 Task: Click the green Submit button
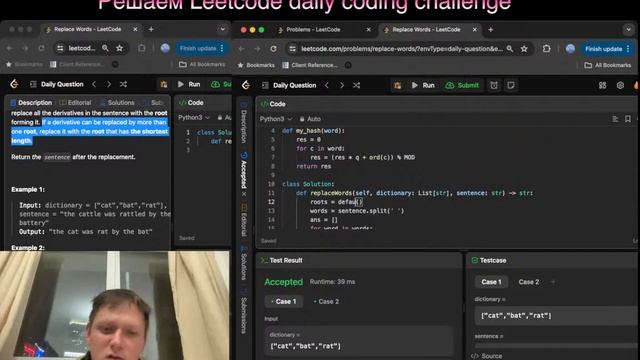(463, 85)
